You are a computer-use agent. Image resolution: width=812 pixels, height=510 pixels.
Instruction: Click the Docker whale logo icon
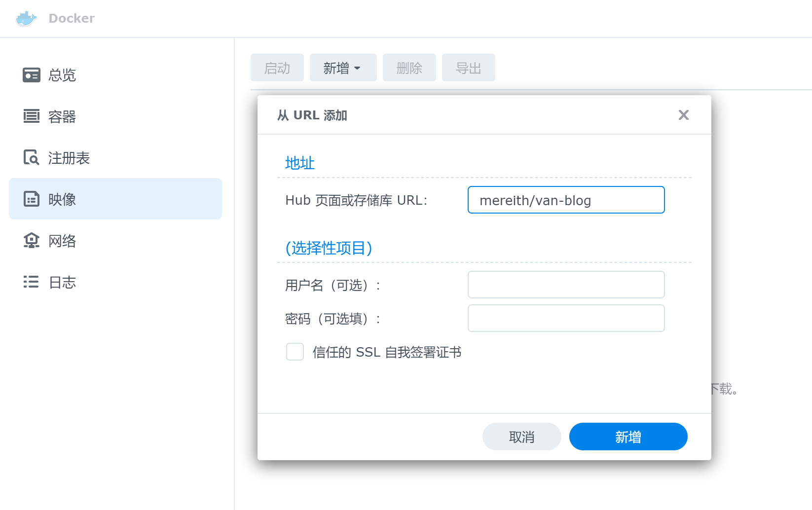coord(27,19)
